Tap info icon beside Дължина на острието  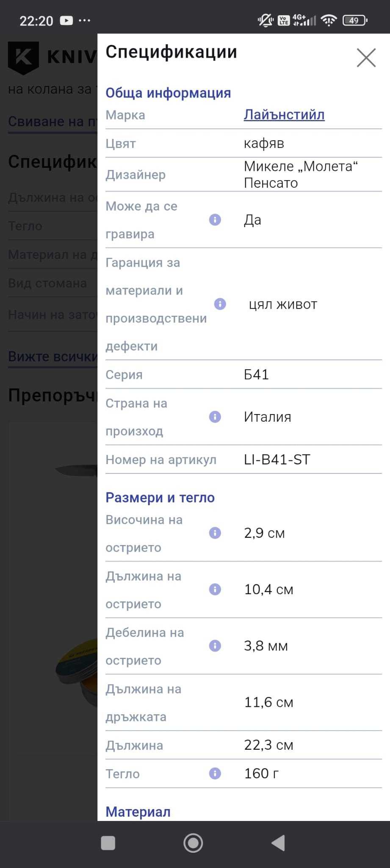(x=215, y=589)
